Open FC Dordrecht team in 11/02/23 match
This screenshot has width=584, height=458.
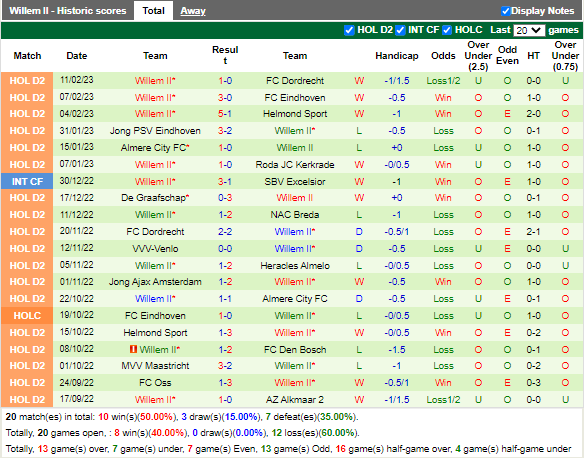pos(295,80)
